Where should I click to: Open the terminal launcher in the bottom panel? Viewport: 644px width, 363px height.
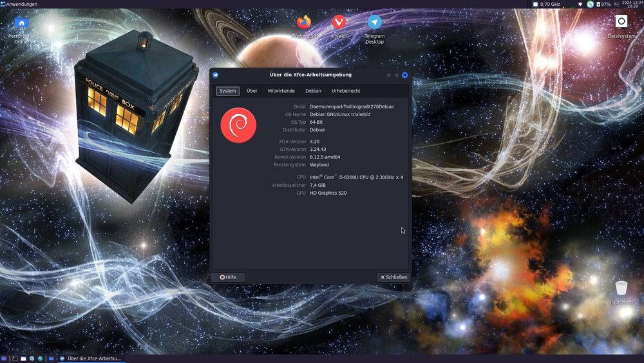pos(15,358)
